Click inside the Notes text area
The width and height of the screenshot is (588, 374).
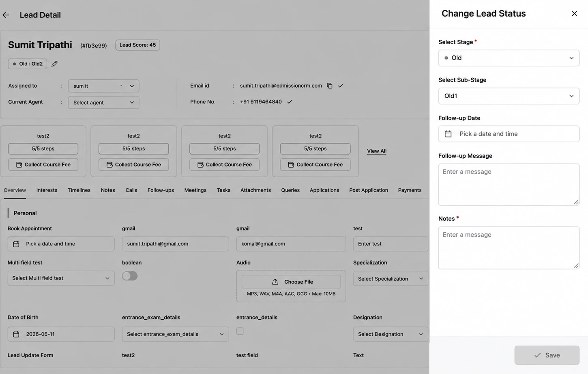pyautogui.click(x=509, y=248)
